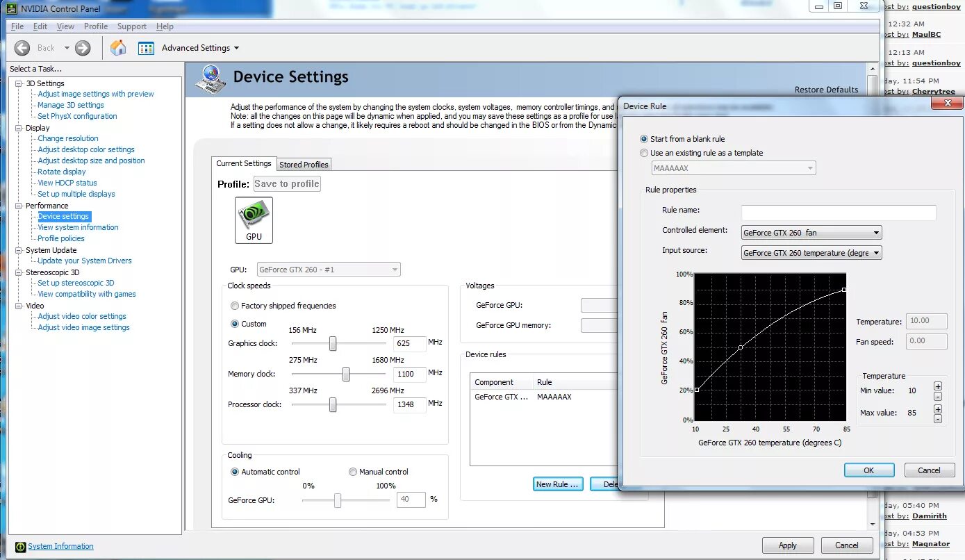Click the GeForce GPU fan slider handle
The width and height of the screenshot is (965, 560).
point(338,500)
